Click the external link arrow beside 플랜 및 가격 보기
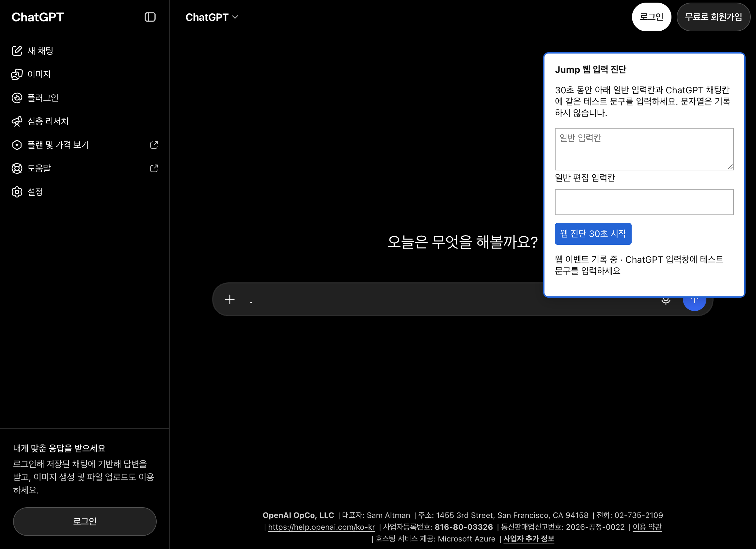Image resolution: width=756 pixels, height=549 pixels. (x=154, y=145)
